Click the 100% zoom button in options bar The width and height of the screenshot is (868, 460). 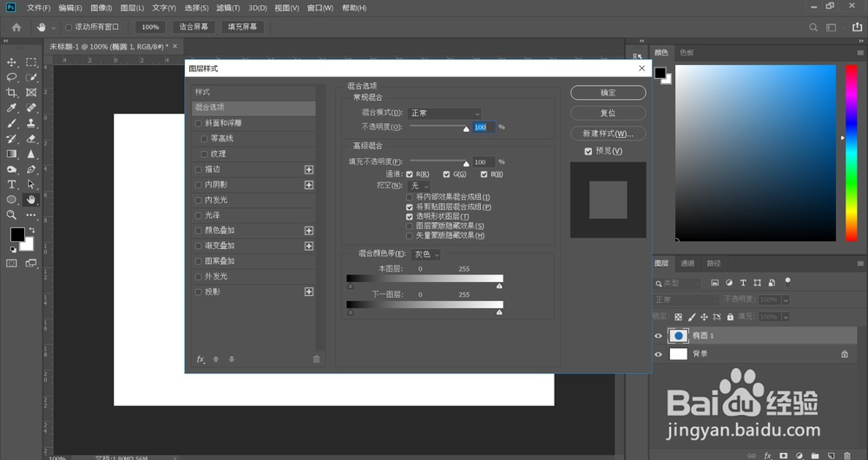pos(150,27)
